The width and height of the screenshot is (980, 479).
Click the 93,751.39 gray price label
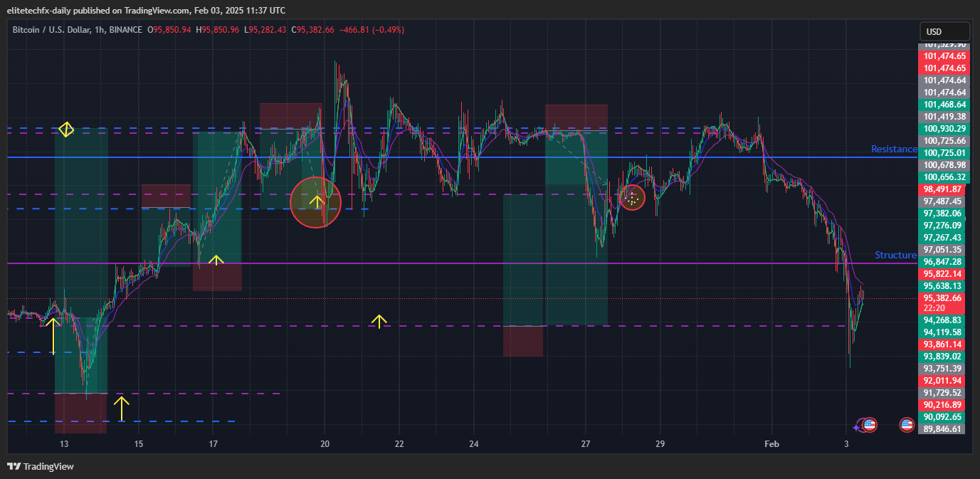click(x=943, y=368)
